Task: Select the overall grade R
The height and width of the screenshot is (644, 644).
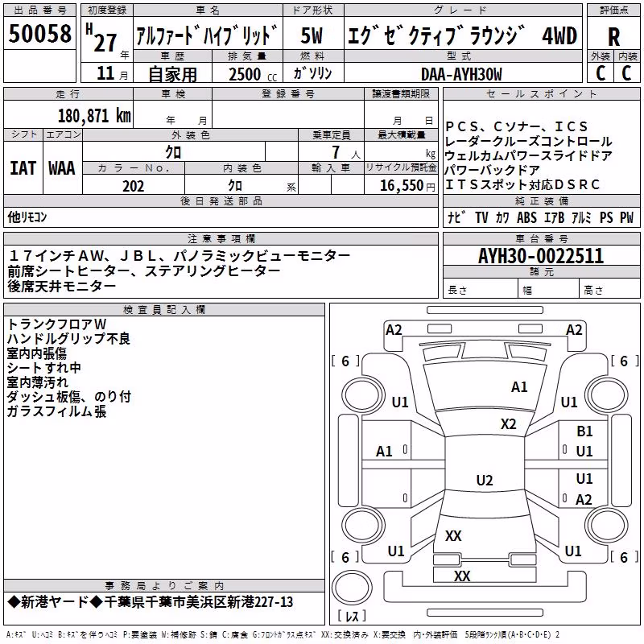Action: point(613,37)
